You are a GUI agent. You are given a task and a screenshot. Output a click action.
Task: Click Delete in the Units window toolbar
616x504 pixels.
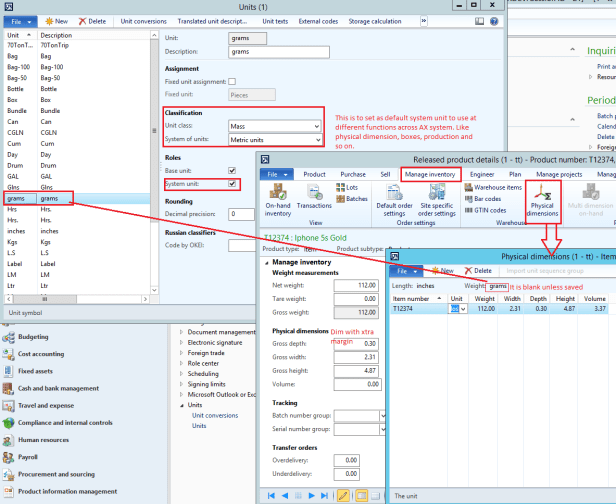pos(92,20)
